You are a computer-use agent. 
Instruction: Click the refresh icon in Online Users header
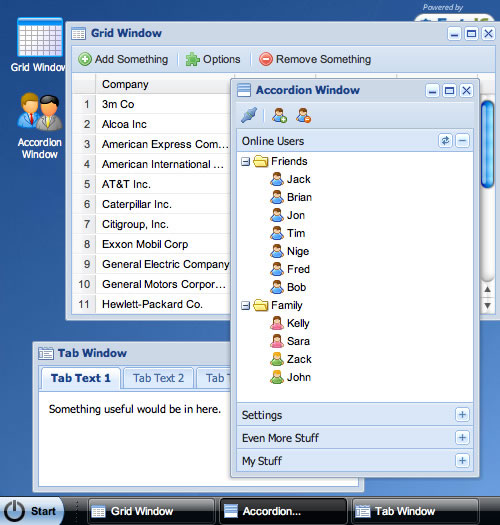(445, 141)
